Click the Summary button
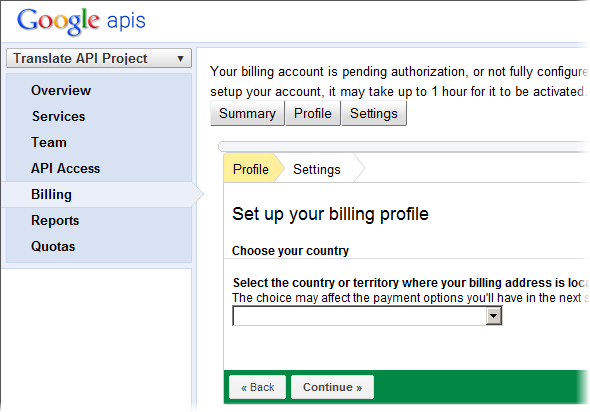The image size is (590, 412). [247, 114]
